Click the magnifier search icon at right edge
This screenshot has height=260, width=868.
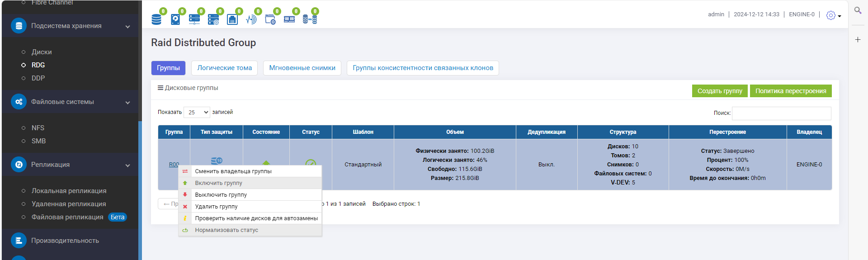(858, 10)
